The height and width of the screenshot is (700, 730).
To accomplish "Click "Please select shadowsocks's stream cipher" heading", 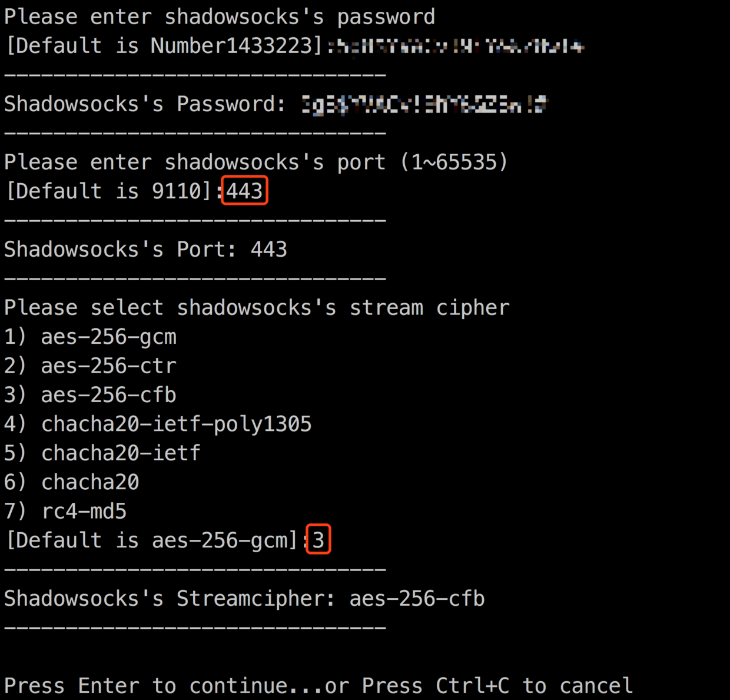I will 257,308.
